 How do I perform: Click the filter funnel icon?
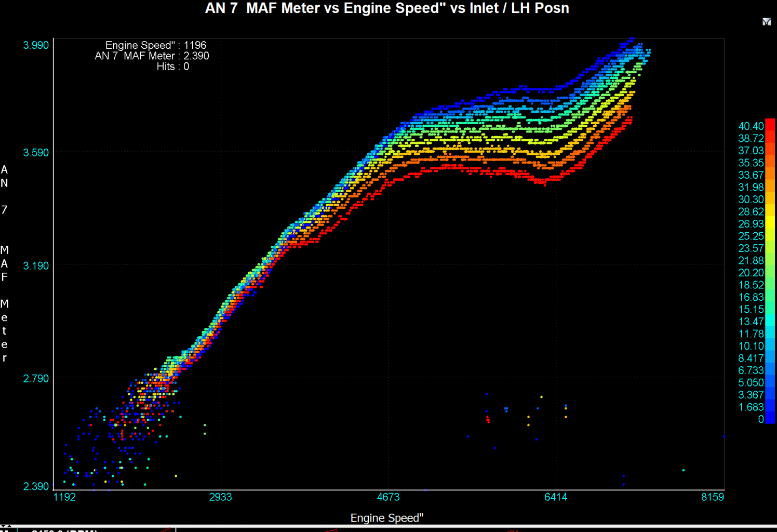(766, 22)
